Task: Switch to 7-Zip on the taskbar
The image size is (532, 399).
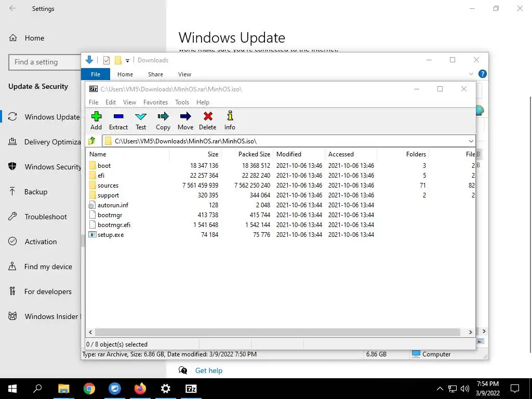Action: click(x=191, y=389)
